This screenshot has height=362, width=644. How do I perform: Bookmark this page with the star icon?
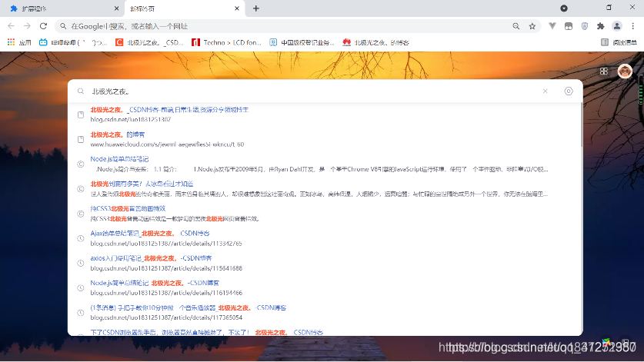(532, 26)
